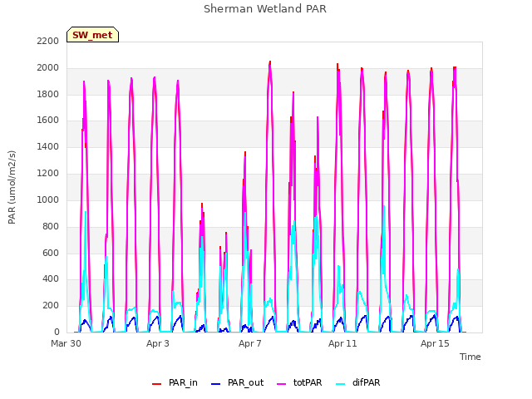Click the 1600 y-axis tick label

tap(48, 120)
